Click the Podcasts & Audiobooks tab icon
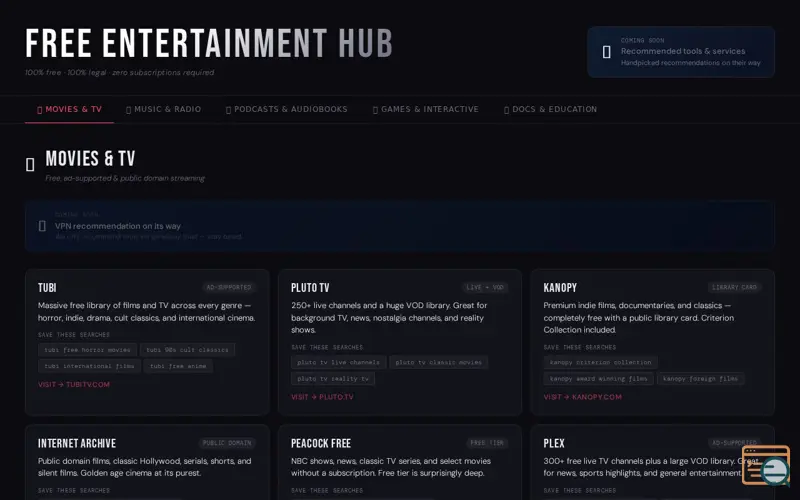 click(229, 110)
